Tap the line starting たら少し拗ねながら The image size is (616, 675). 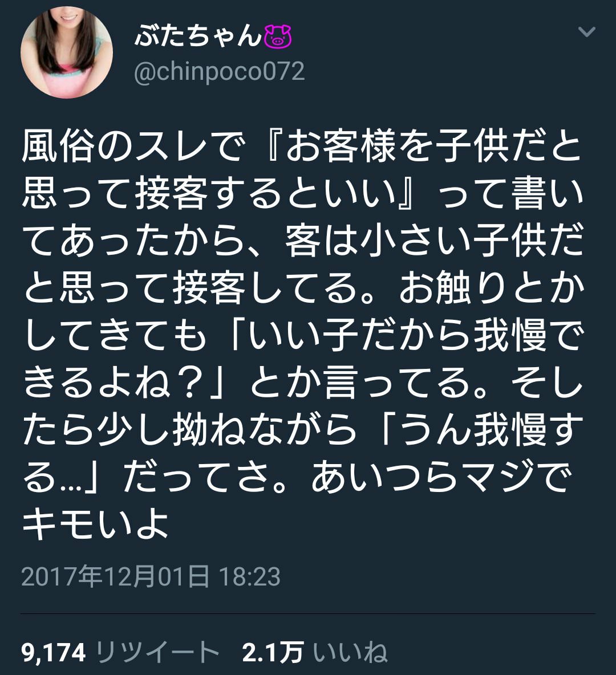[x=302, y=430]
